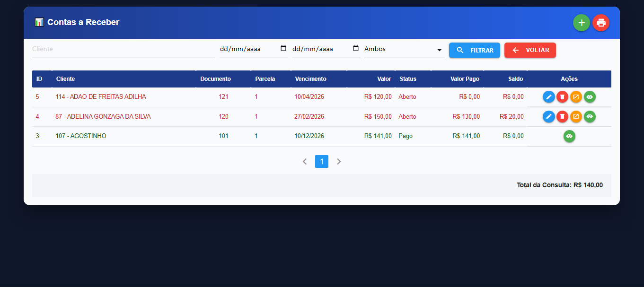Click the red print icon button
Image resolution: width=644 pixels, height=288 pixels.
(600, 23)
